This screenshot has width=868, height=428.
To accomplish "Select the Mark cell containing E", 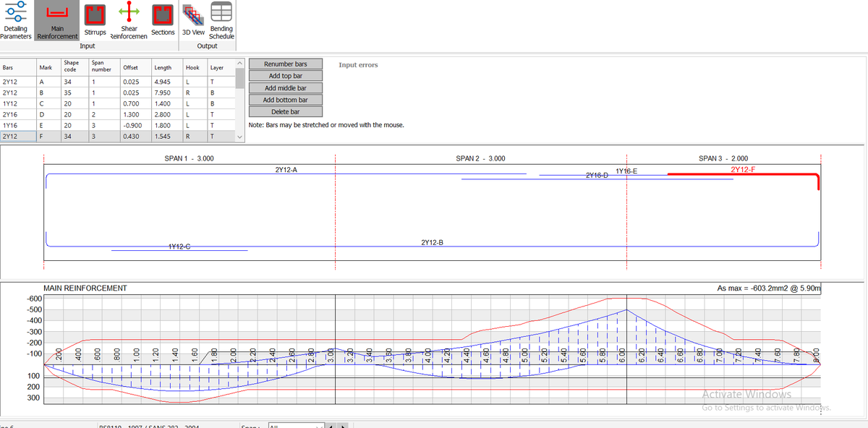I will [x=48, y=125].
